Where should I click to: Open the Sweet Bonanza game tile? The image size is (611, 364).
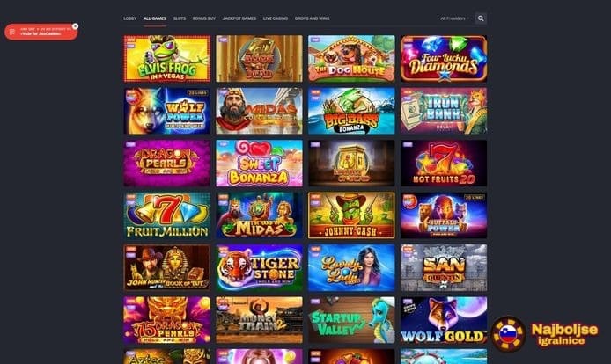pos(259,164)
